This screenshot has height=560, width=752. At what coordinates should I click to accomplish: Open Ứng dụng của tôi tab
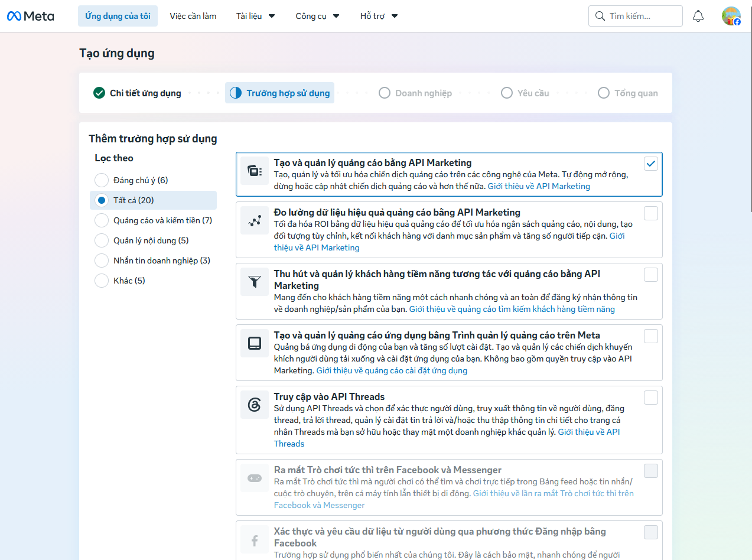[118, 16]
